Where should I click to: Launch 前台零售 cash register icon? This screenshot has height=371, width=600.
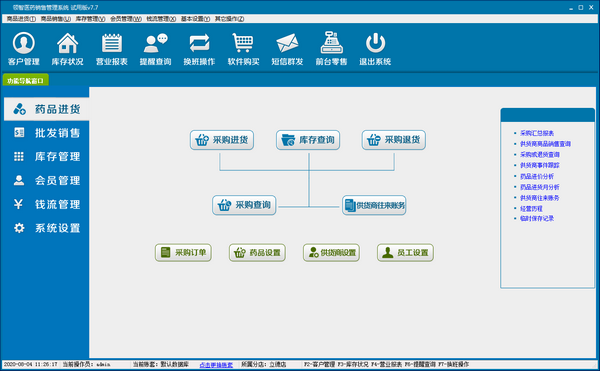331,49
